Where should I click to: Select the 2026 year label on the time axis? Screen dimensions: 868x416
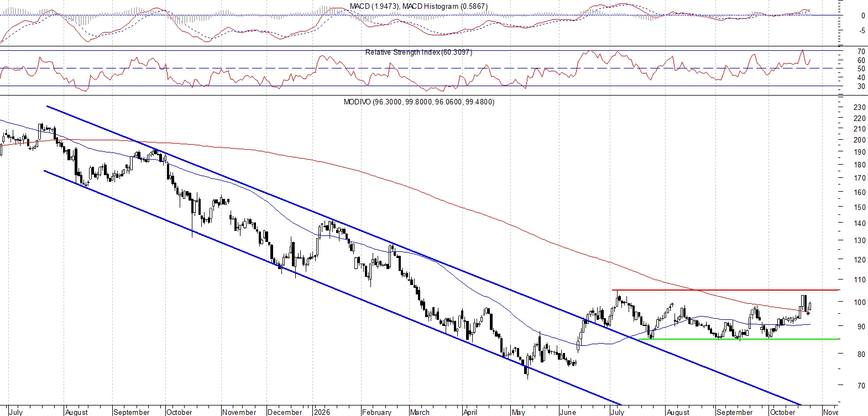click(x=322, y=412)
